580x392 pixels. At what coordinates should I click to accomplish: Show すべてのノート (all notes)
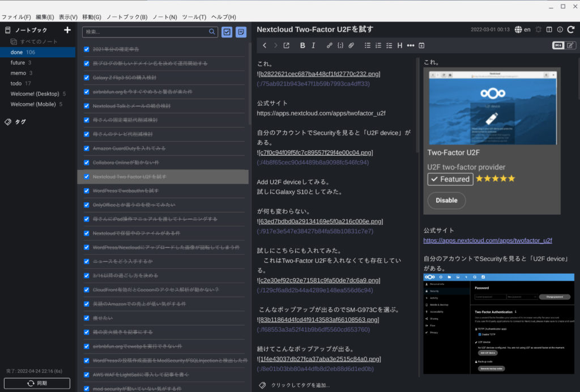pos(39,42)
